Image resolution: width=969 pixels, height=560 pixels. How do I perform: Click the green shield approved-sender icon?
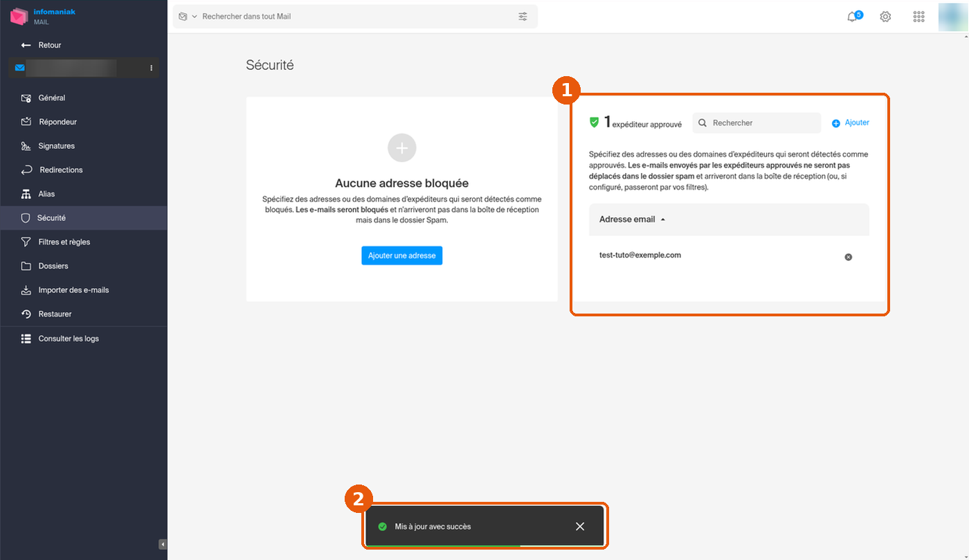594,123
